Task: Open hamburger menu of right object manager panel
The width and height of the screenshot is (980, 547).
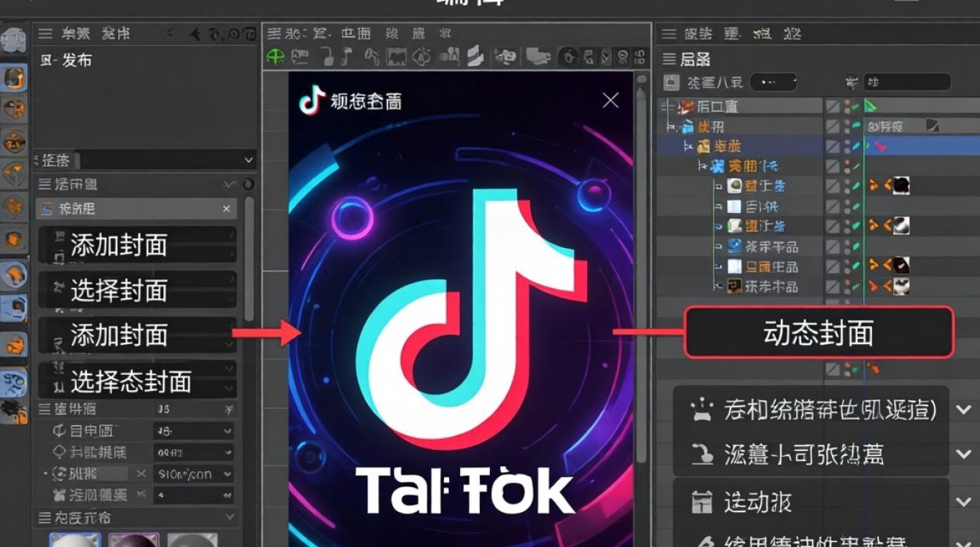Action: (x=669, y=34)
